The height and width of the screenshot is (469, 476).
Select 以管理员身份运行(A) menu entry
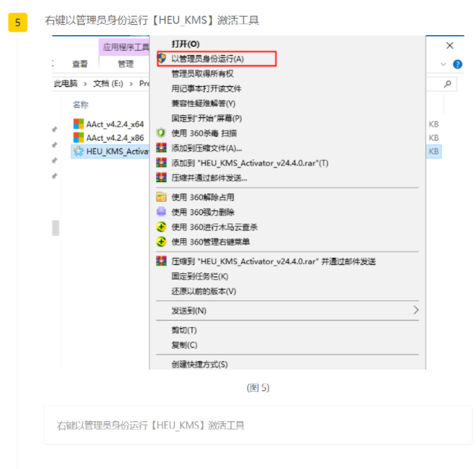click(208, 59)
